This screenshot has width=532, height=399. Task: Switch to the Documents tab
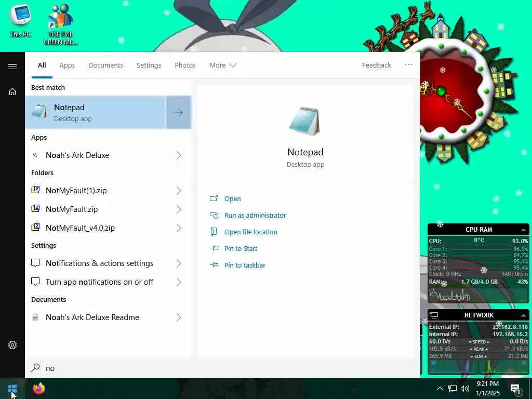pos(105,65)
